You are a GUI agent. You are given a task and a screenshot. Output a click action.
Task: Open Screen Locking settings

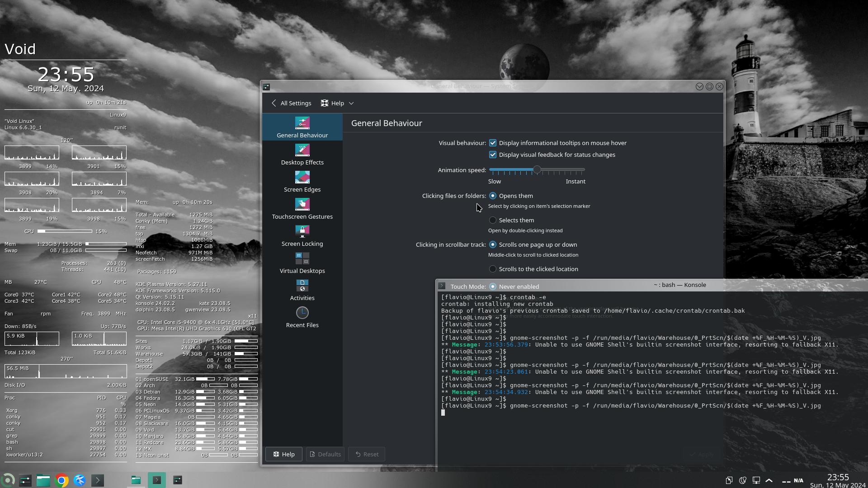(x=302, y=236)
